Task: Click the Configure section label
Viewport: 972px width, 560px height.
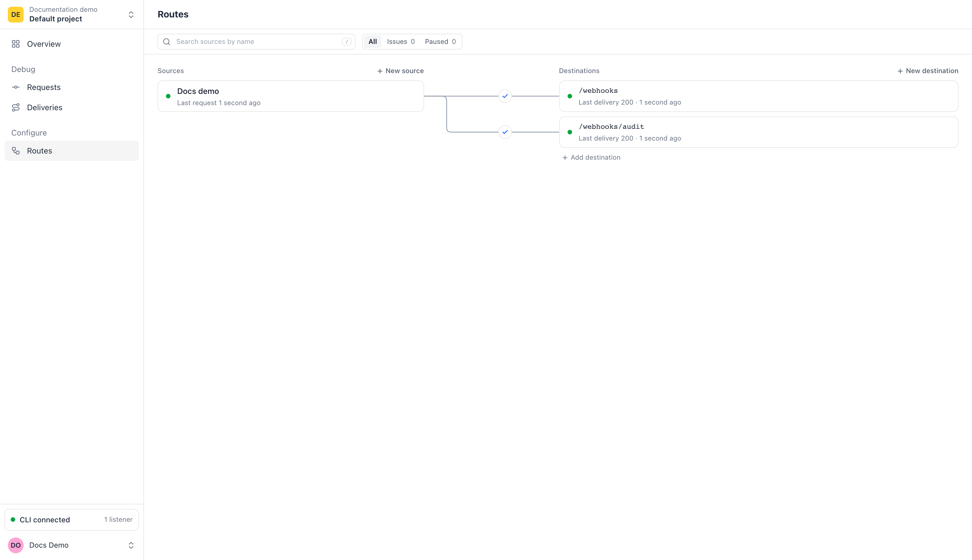Action: pyautogui.click(x=29, y=133)
